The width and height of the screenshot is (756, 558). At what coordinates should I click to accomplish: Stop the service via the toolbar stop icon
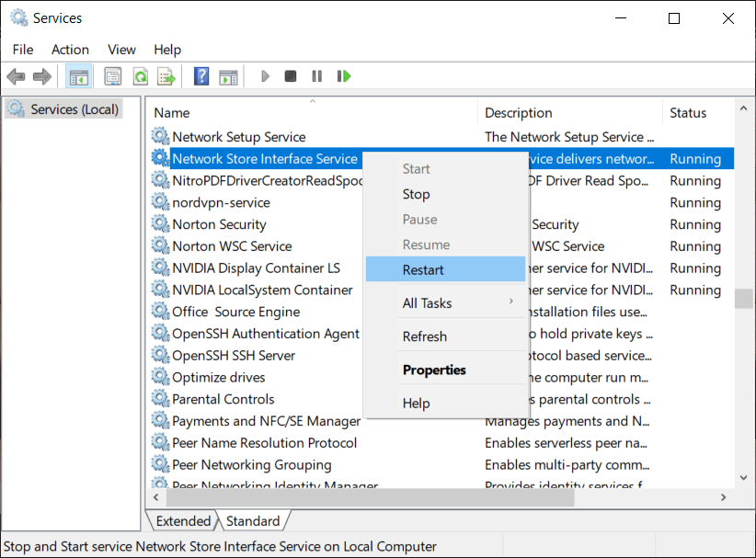290,75
